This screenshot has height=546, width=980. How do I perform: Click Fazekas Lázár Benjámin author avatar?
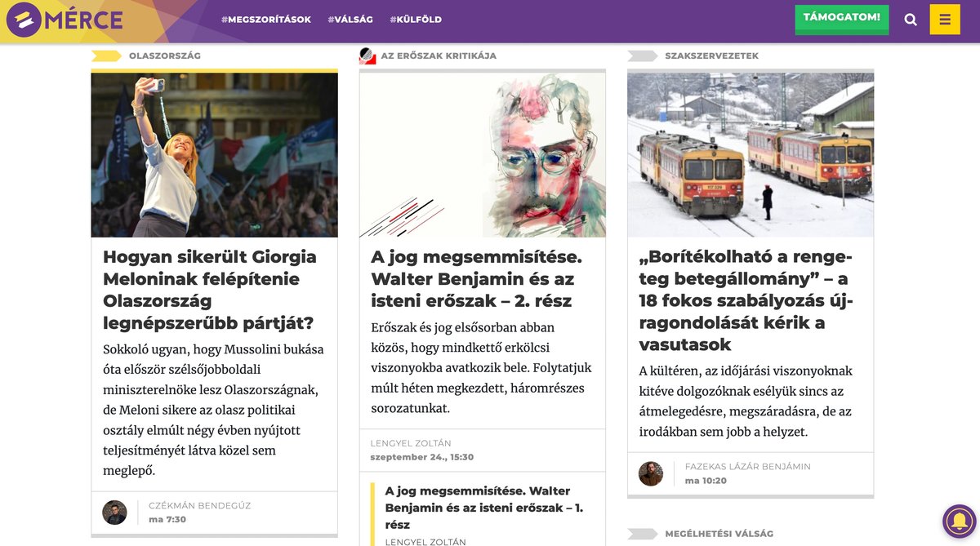[x=651, y=473]
